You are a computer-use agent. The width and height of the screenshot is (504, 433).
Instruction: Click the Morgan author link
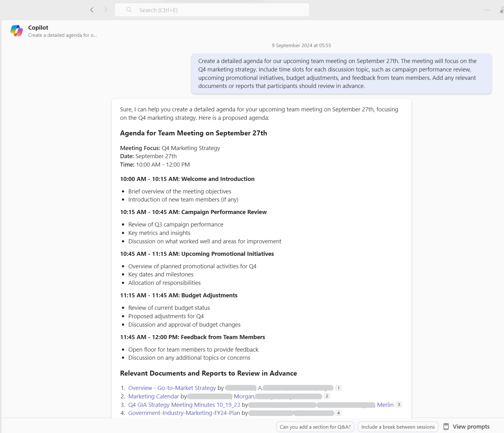pos(244,396)
